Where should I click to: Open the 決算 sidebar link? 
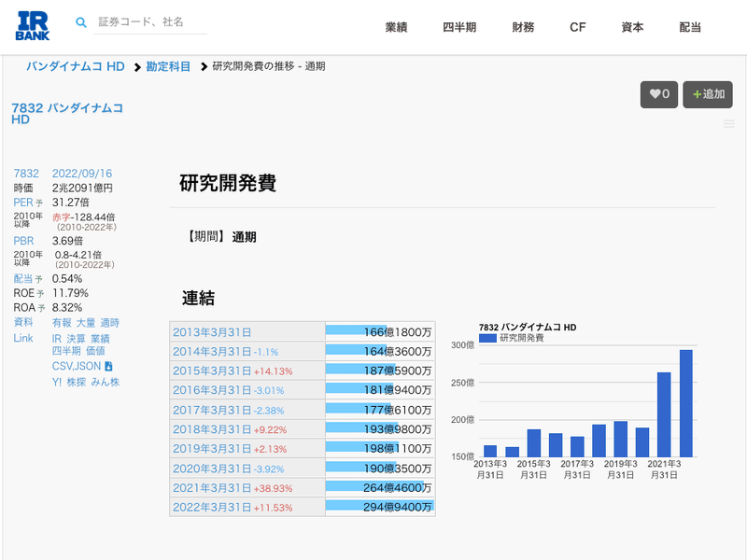tap(77, 339)
